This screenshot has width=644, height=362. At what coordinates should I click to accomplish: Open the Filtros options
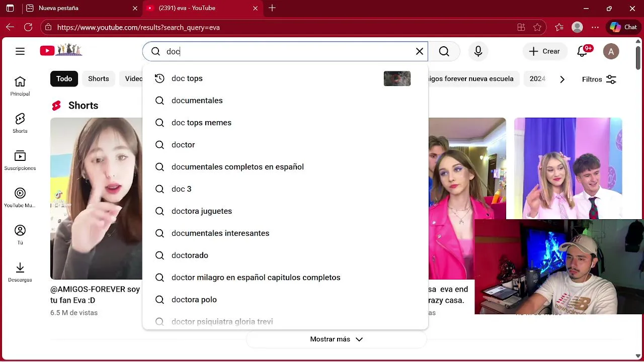pos(599,79)
